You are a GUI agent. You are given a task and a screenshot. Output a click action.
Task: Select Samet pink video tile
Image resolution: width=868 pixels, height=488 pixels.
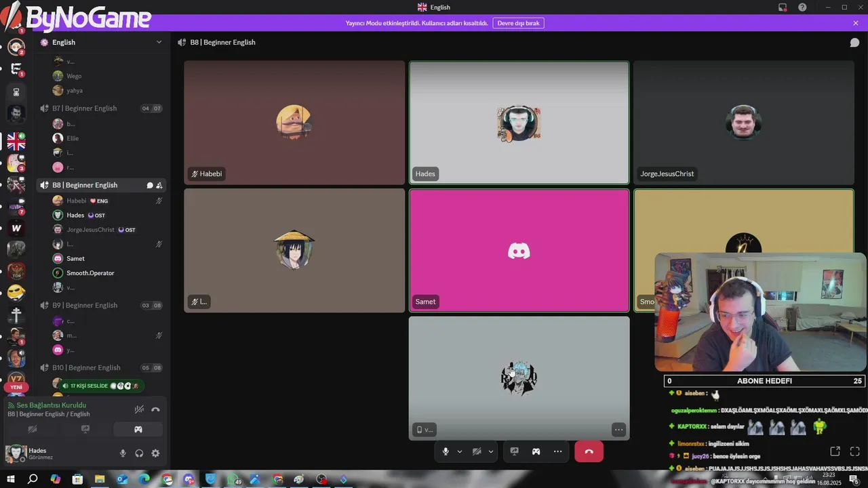coord(519,251)
